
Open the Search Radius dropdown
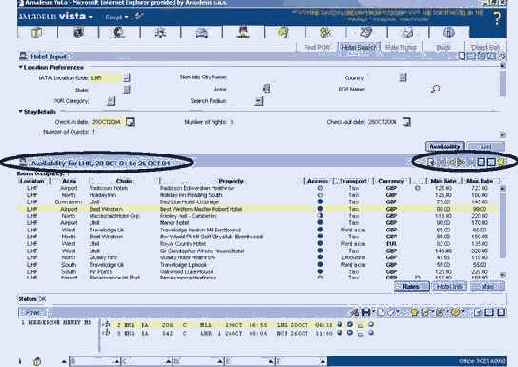pos(259,101)
